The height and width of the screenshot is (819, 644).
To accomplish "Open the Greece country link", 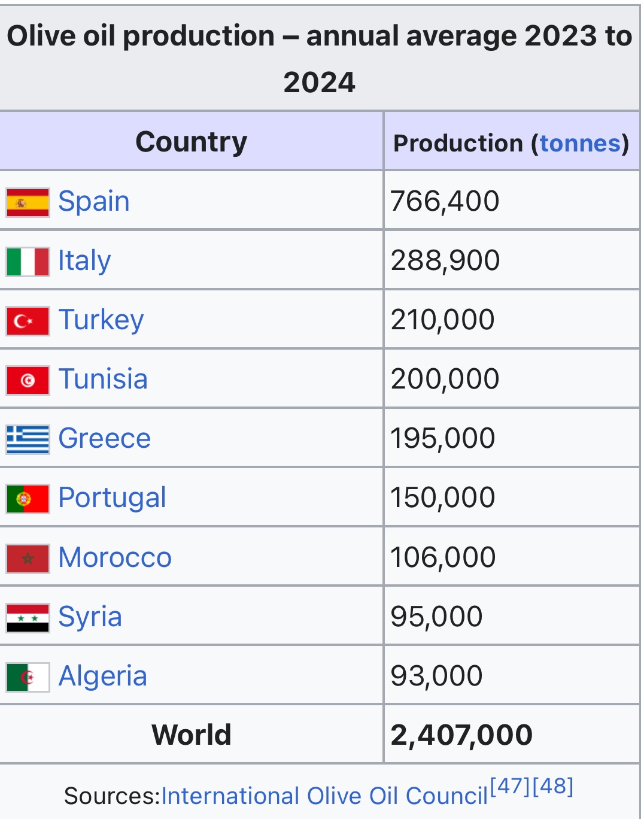I will (105, 438).
